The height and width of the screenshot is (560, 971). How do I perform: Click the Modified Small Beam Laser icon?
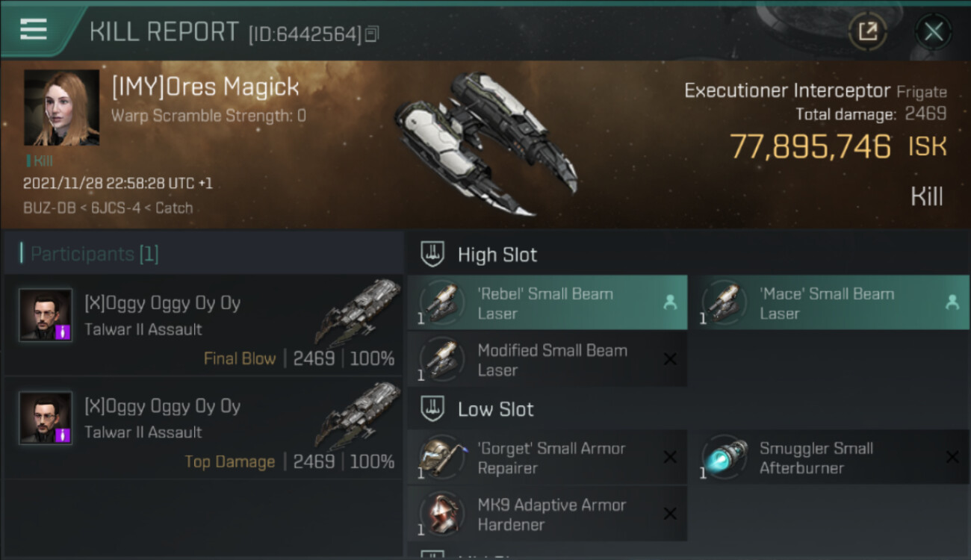[x=441, y=360]
